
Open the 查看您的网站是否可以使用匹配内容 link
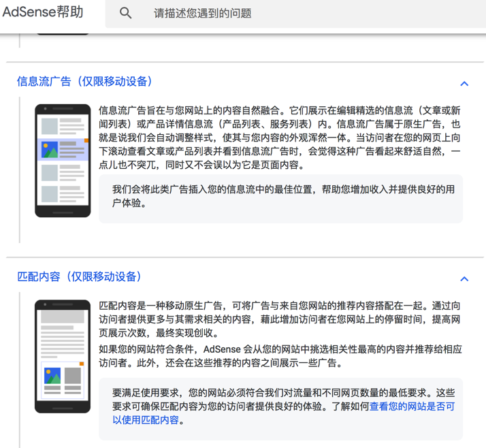(x=283, y=413)
